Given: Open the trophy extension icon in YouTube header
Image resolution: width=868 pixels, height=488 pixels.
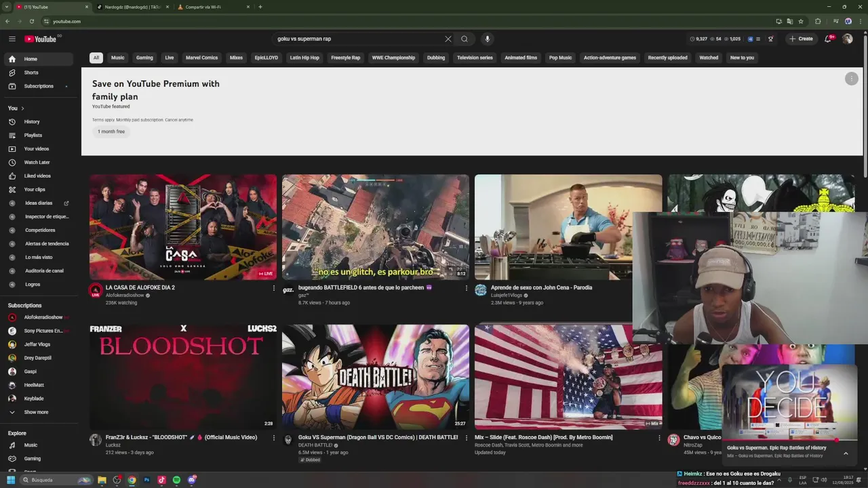Looking at the screenshot, I should (x=770, y=39).
